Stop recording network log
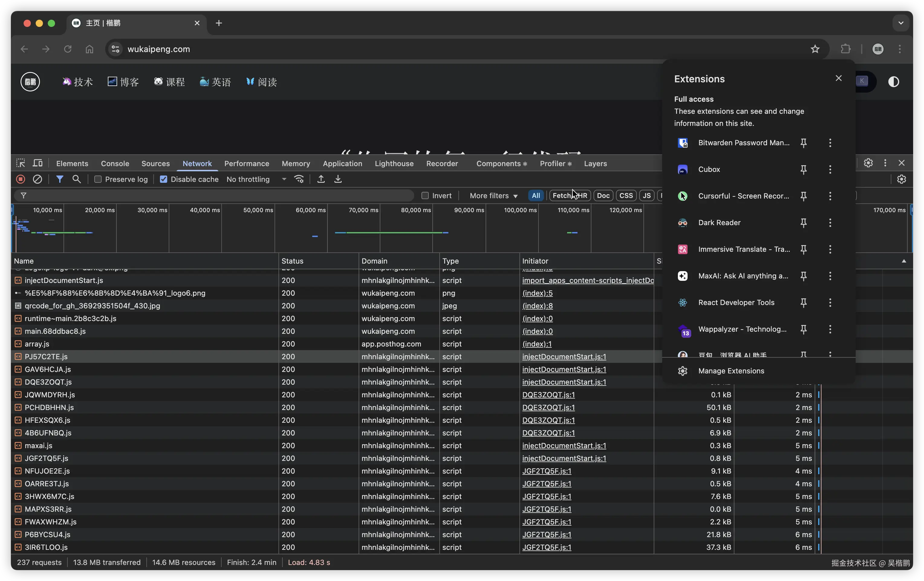 [21, 179]
